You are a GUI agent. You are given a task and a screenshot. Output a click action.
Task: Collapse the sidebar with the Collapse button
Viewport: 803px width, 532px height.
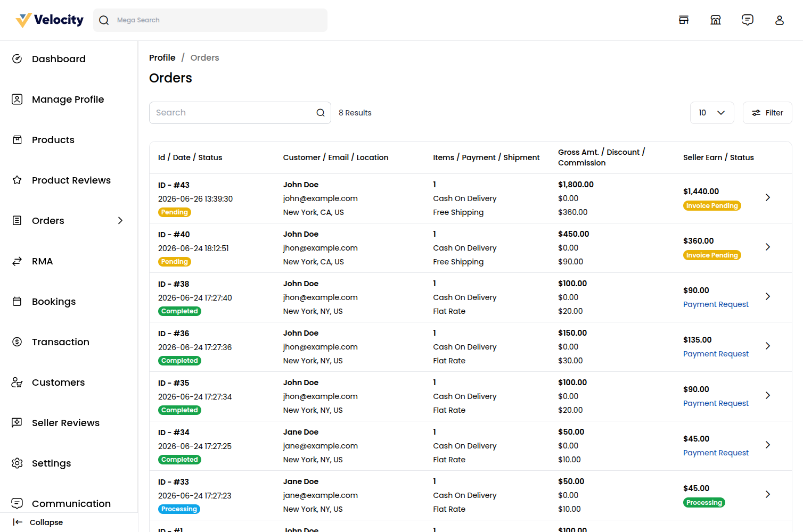pos(38,522)
